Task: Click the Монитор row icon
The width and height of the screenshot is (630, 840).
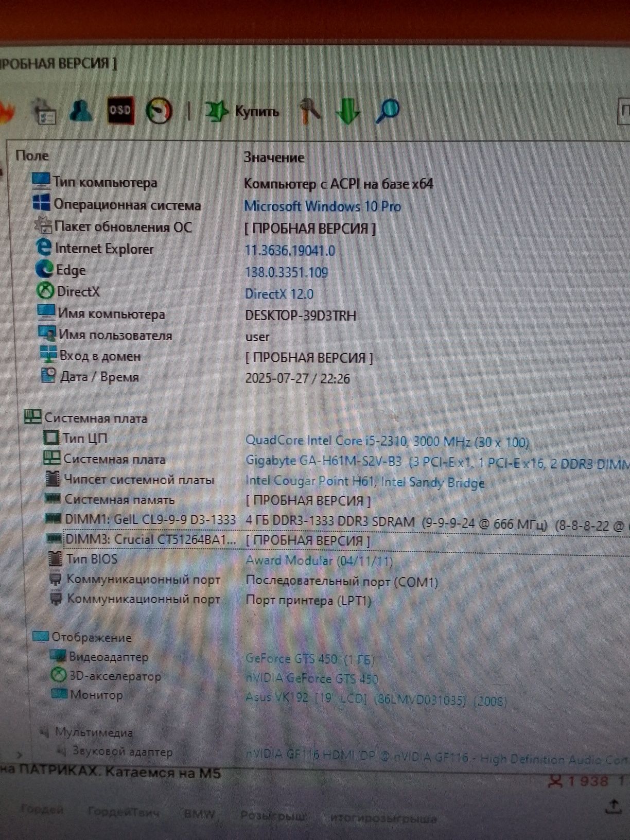Action: pos(60,694)
